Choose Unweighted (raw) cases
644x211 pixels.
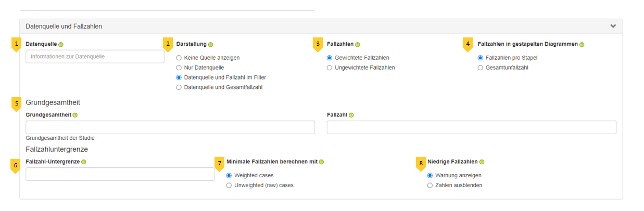point(229,186)
